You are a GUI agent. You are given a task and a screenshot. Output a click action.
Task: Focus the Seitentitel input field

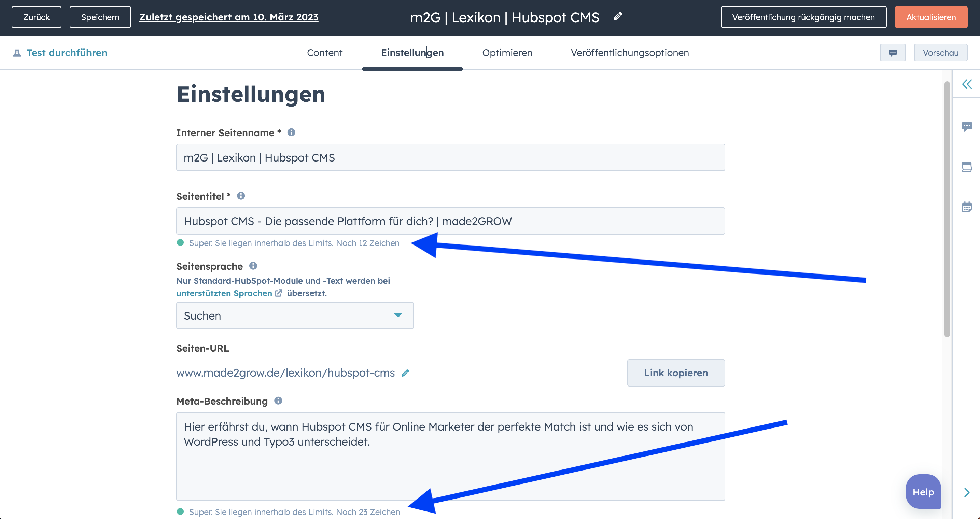[450, 221]
